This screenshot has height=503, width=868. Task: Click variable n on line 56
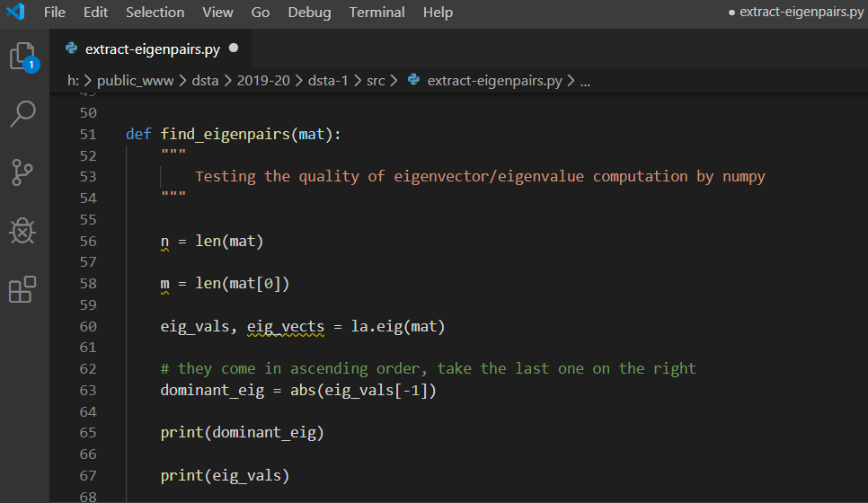[x=164, y=242]
